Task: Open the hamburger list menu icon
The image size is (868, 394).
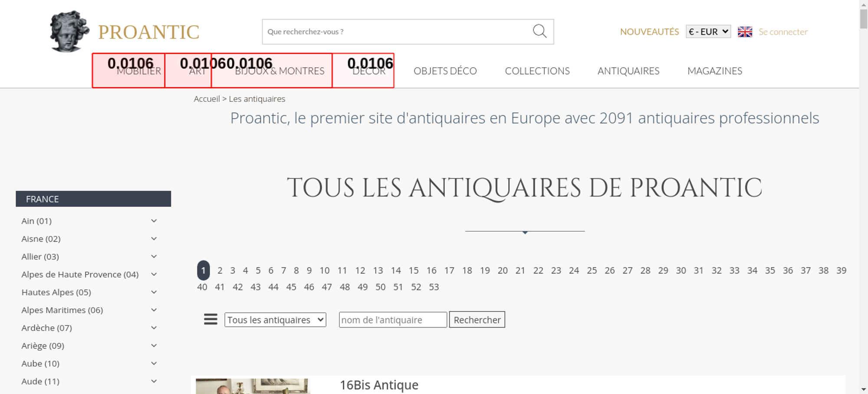Action: click(x=210, y=319)
